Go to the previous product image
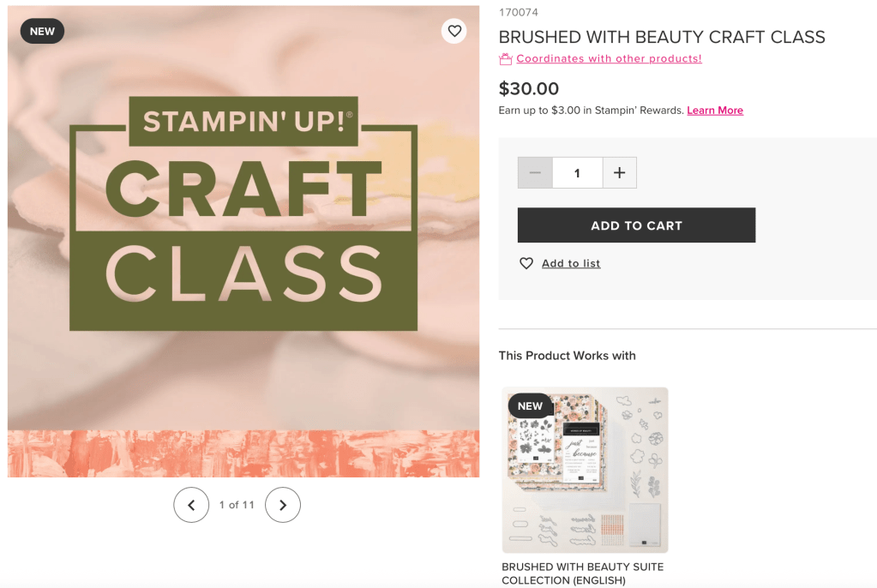Screen dimensions: 877x588 point(191,505)
